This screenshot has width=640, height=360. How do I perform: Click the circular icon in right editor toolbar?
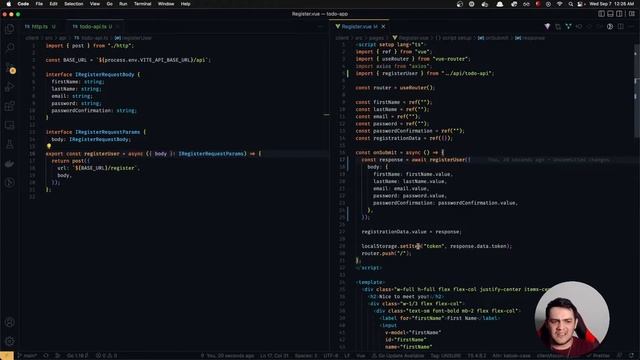click(x=610, y=27)
